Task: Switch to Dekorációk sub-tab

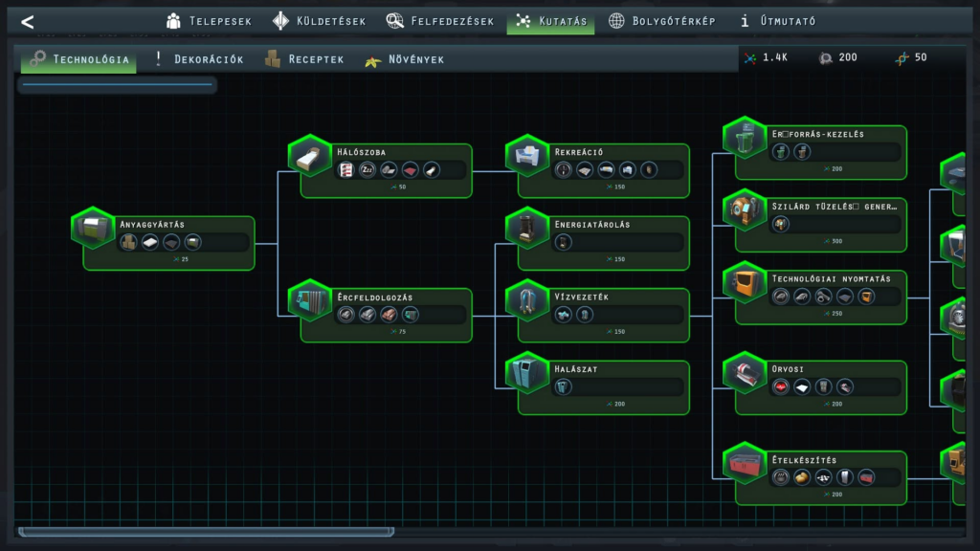Action: [x=199, y=59]
